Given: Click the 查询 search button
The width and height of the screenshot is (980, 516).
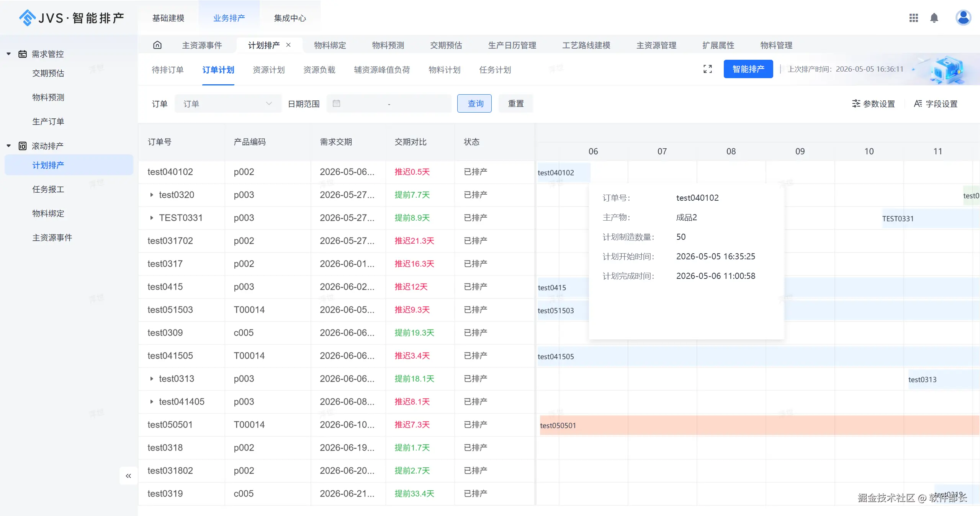Looking at the screenshot, I should click(x=474, y=103).
